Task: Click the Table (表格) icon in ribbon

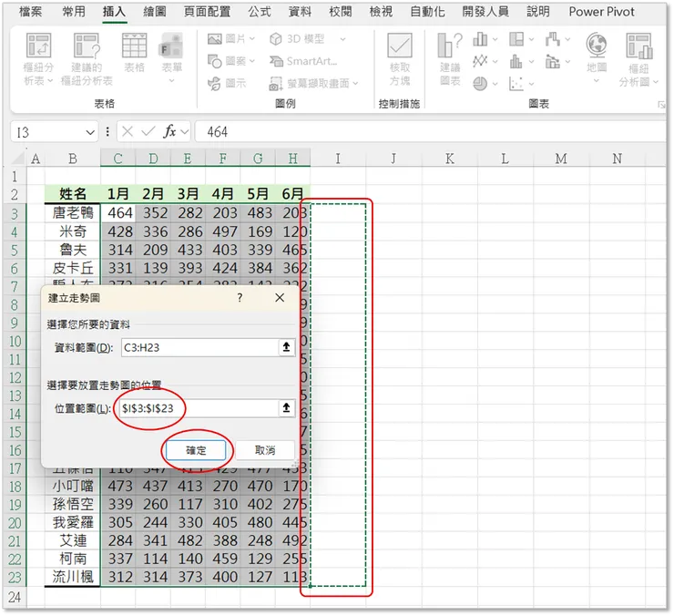Action: tap(135, 46)
